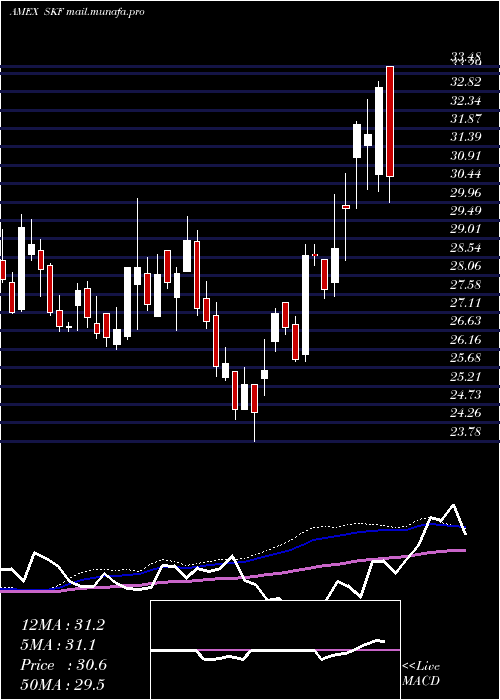Image resolution: width=500 pixels, height=700 pixels.
Task: Select the 29.96 price axis label
Action: point(466,192)
